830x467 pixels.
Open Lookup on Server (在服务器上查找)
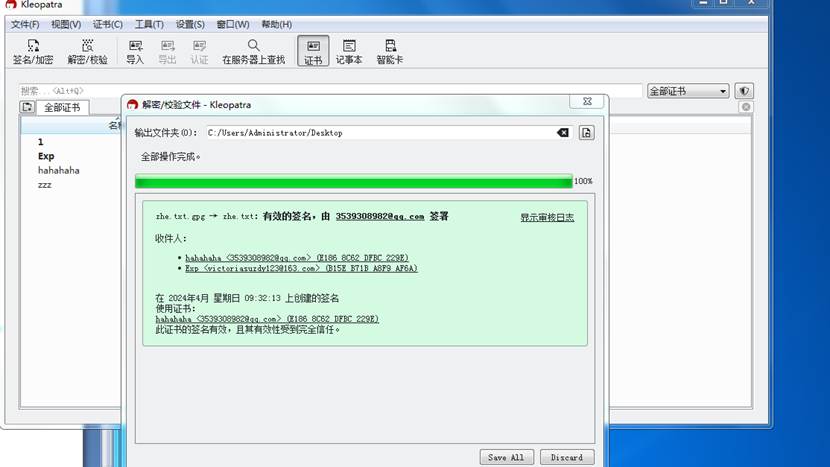coord(254,51)
